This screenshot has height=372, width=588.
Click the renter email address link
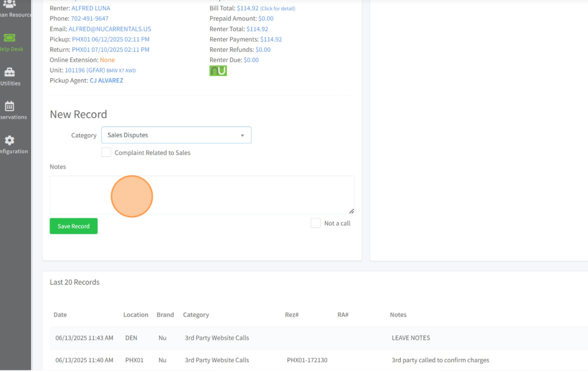coord(110,29)
